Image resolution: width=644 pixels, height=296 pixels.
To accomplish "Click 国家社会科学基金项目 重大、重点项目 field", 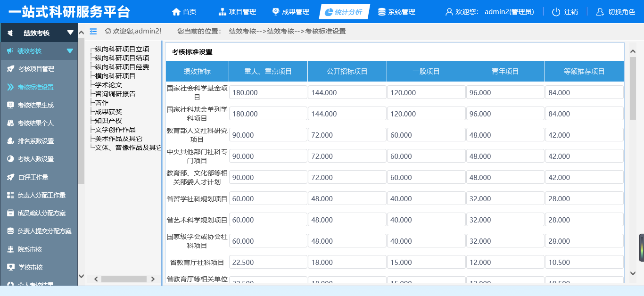I will pyautogui.click(x=268, y=92).
